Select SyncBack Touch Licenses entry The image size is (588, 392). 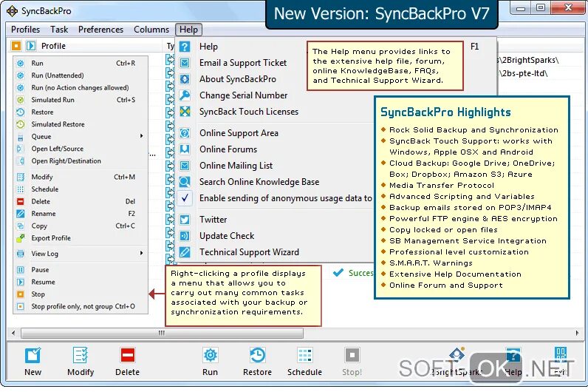249,112
